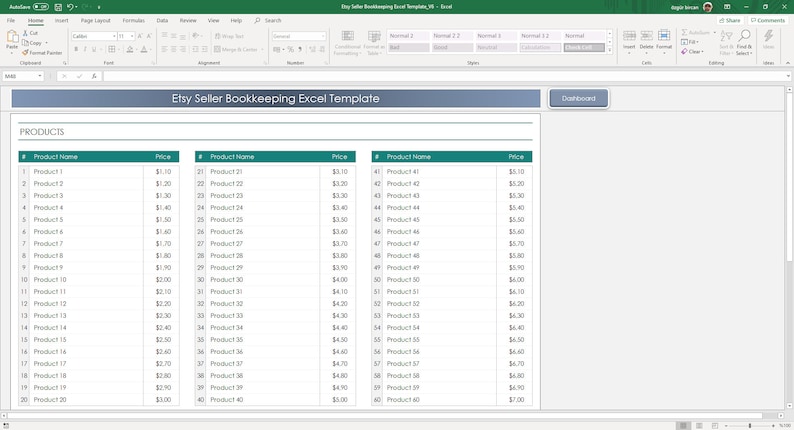Click inside the formula bar
This screenshot has height=430, width=794.
click(445, 76)
